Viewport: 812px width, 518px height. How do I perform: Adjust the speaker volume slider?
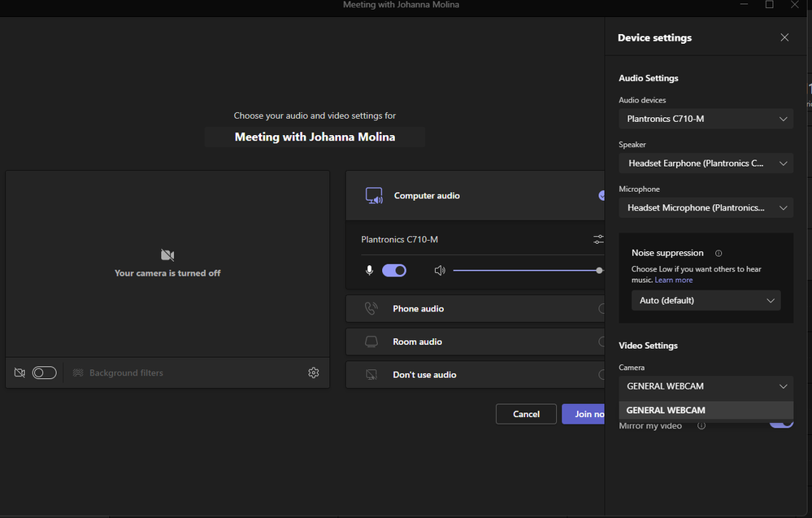(528, 271)
